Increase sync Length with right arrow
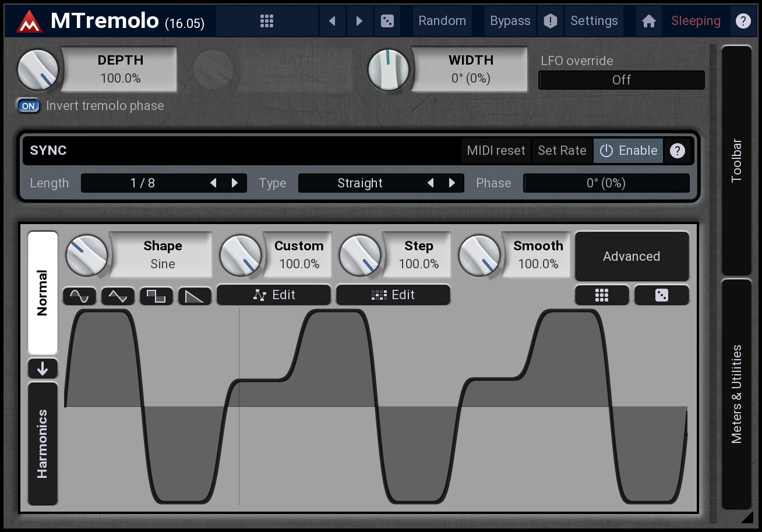The height and width of the screenshot is (532, 762). point(235,183)
